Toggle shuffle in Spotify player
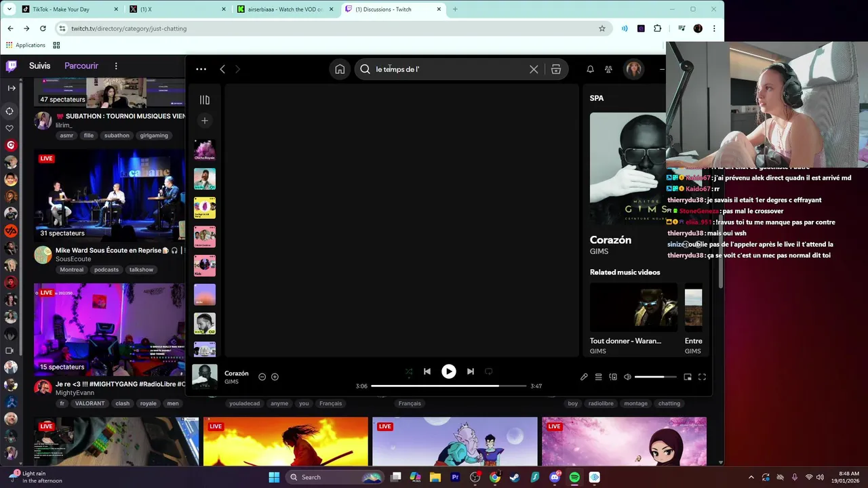 point(408,371)
